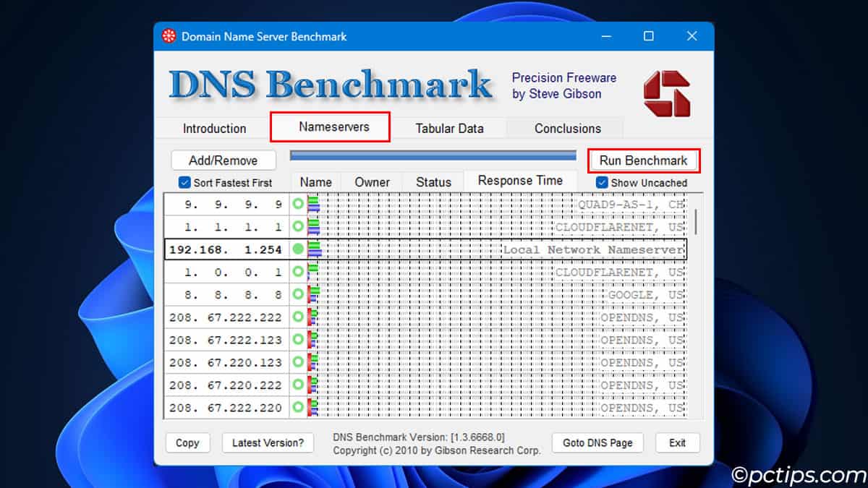Screen dimensions: 868x488
Task: Select the 1.0.0.1 nameserver row
Action: point(425,272)
